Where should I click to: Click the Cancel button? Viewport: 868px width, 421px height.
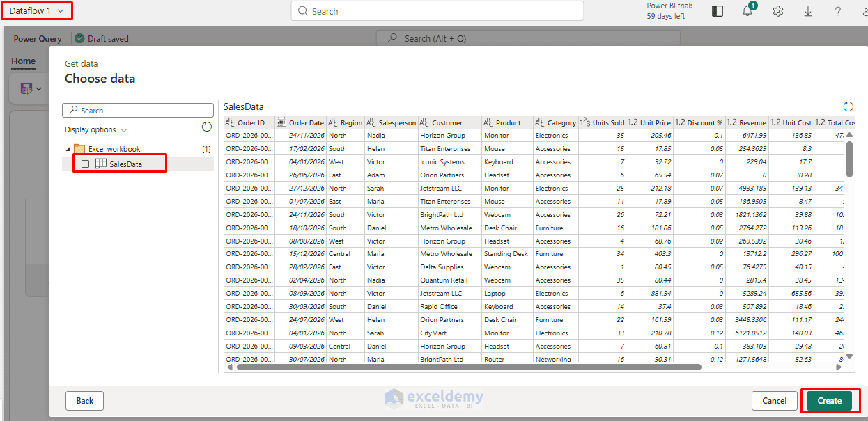[774, 401]
